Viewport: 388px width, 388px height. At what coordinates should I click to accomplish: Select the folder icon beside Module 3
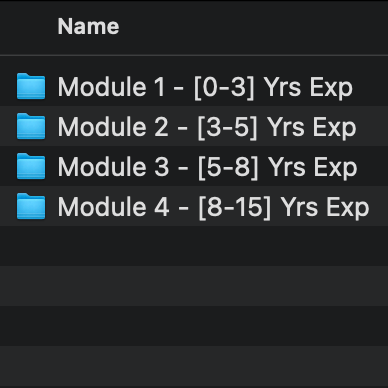click(x=31, y=166)
